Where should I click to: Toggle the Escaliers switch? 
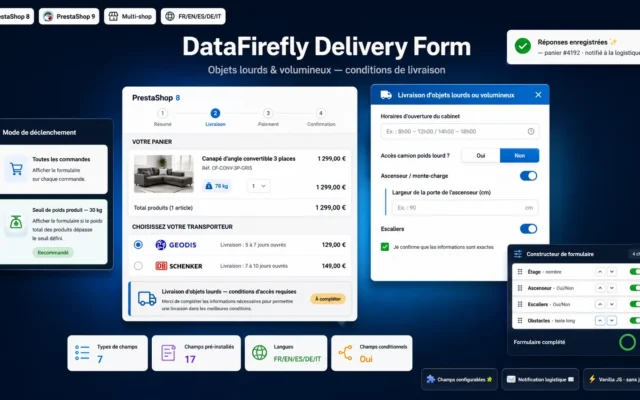pos(528,229)
